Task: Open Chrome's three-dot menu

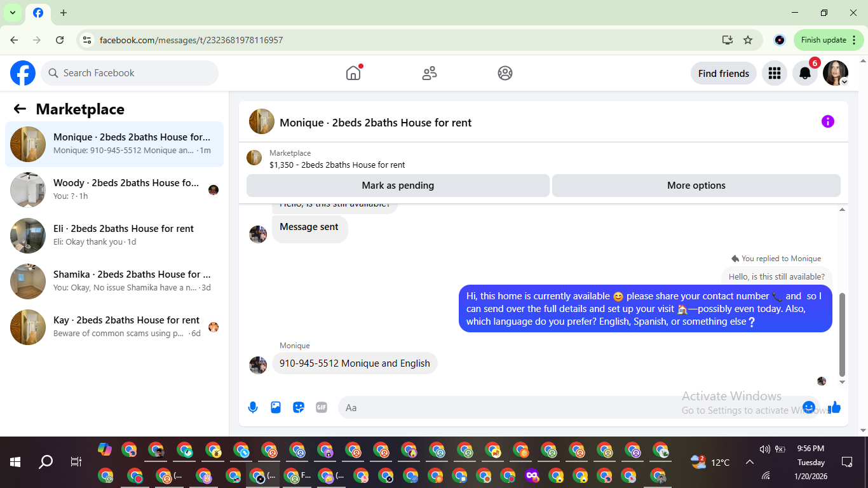Action: pos(854,40)
